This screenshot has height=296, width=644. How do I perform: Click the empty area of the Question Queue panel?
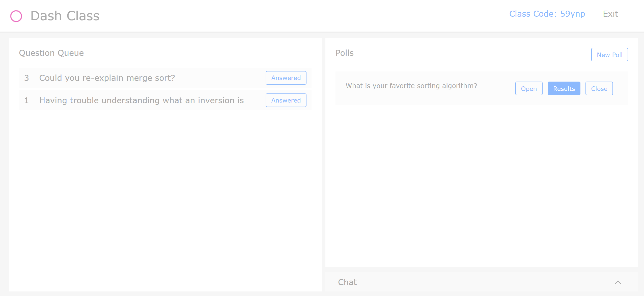coord(165,197)
